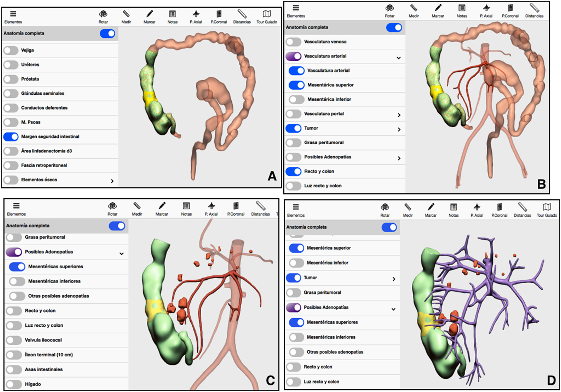
Task: Disable Margen seguridad intestinal toggle
Action: [11, 137]
